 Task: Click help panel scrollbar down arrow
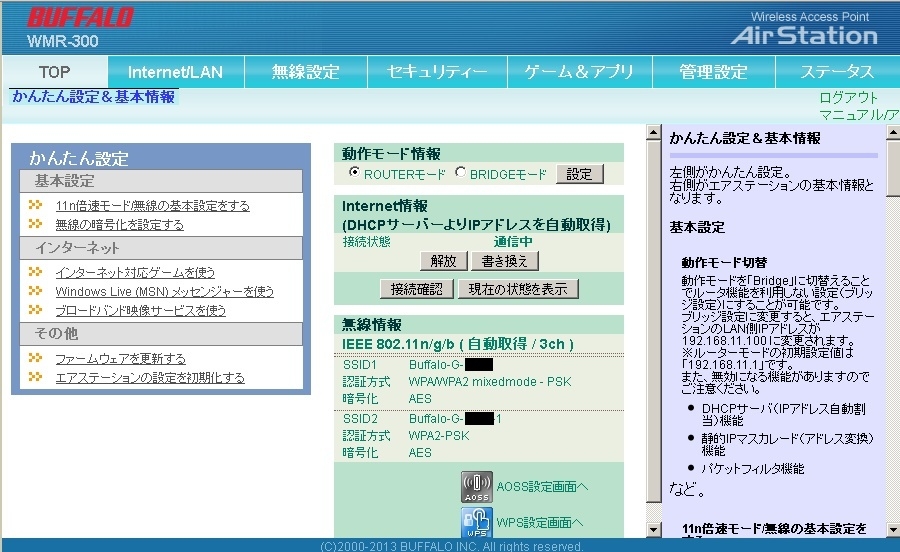(x=893, y=530)
